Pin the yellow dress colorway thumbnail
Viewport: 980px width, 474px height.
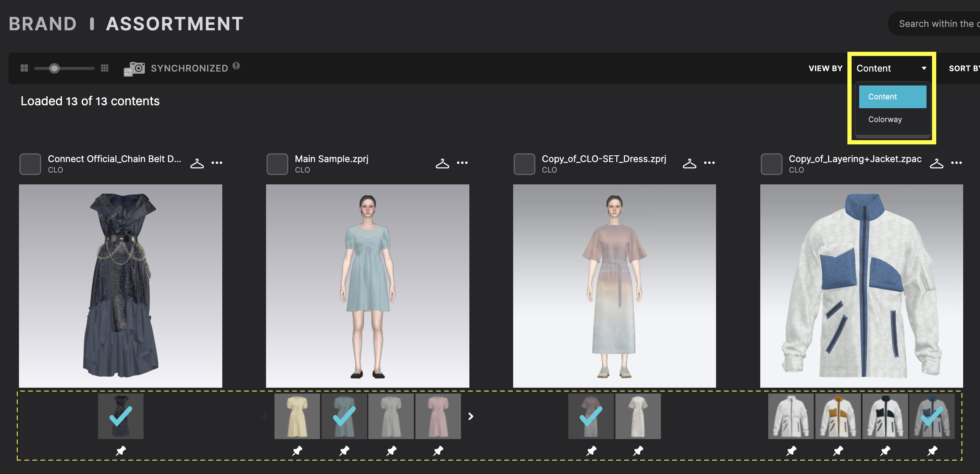(297, 450)
